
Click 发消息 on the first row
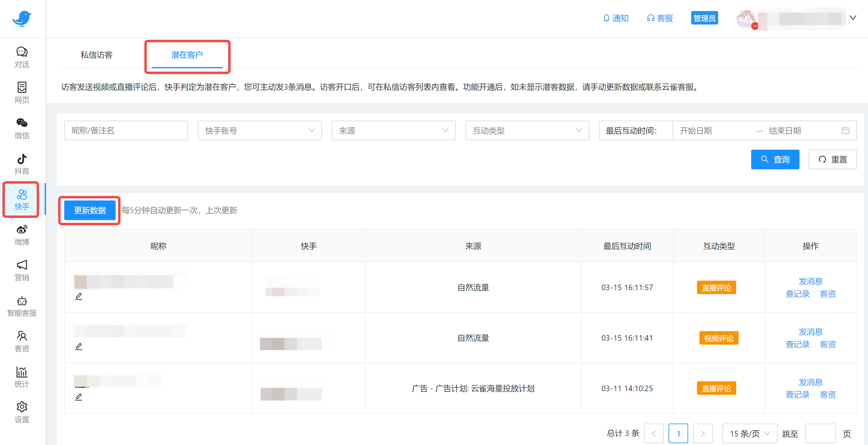coord(811,281)
